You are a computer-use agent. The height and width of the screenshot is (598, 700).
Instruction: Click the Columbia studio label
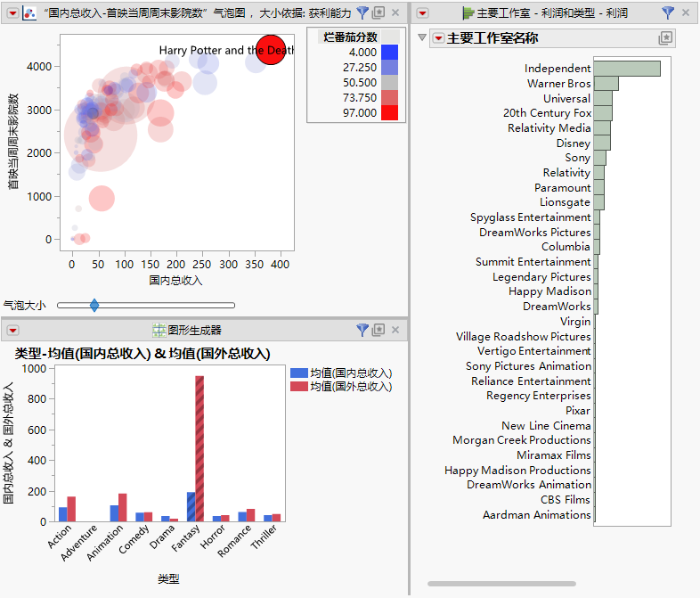pos(566,247)
